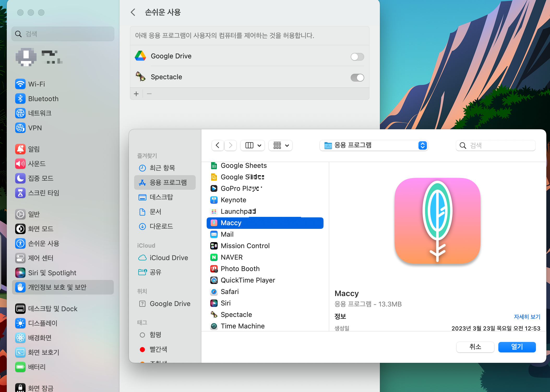Image resolution: width=550 pixels, height=392 pixels.
Task: Expand the 응용 프로그램 location popup
Action: coord(374,145)
